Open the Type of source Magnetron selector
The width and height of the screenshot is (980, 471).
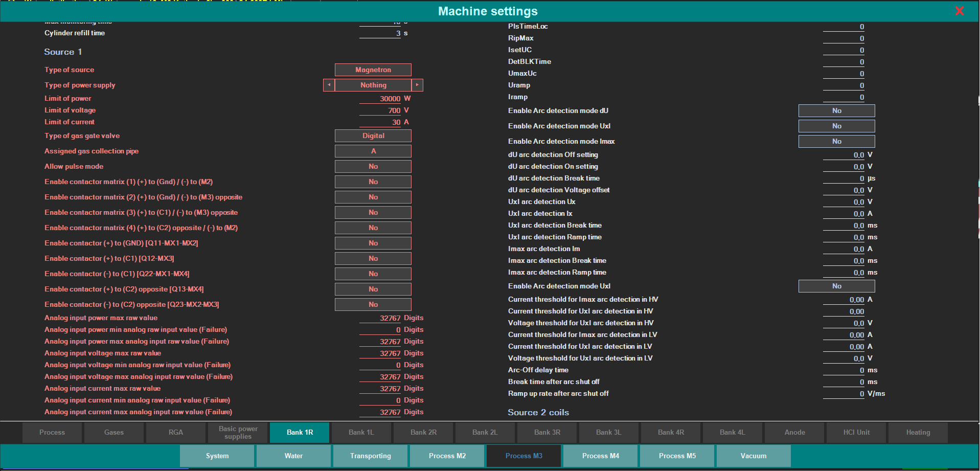point(373,70)
